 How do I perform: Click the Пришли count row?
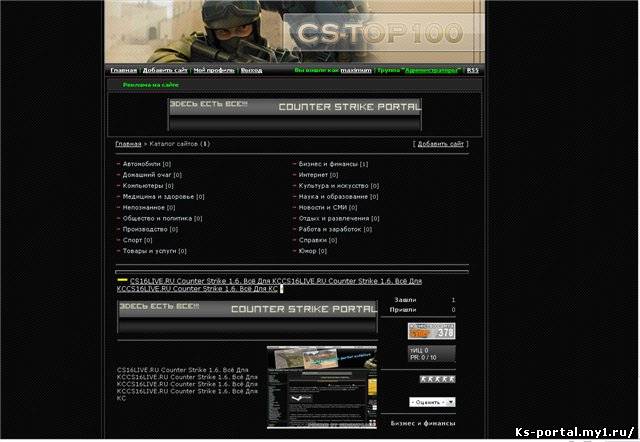click(x=423, y=310)
